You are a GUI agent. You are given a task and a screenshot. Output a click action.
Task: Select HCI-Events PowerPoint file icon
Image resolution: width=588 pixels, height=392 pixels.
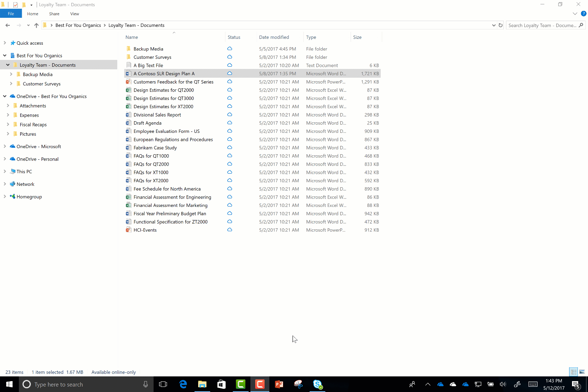click(128, 230)
